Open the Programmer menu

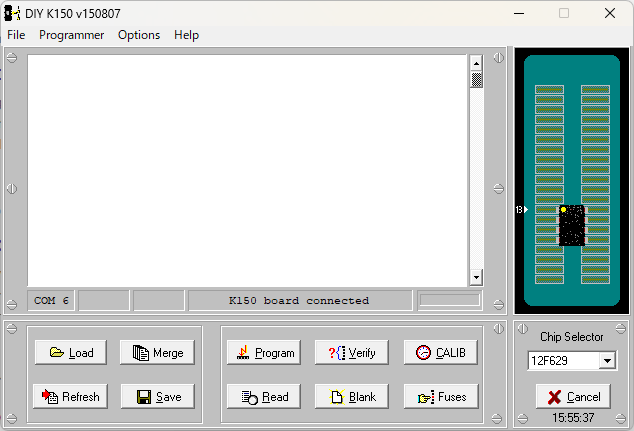(x=71, y=35)
